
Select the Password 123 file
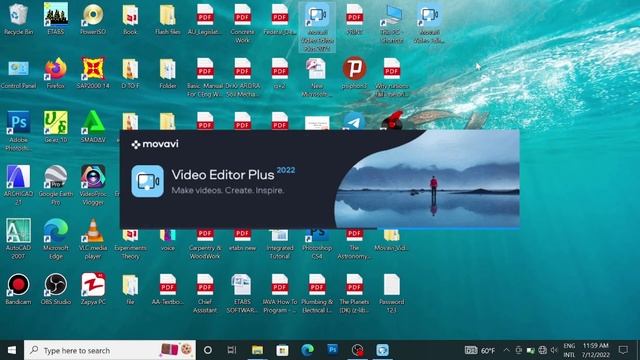coord(392,293)
